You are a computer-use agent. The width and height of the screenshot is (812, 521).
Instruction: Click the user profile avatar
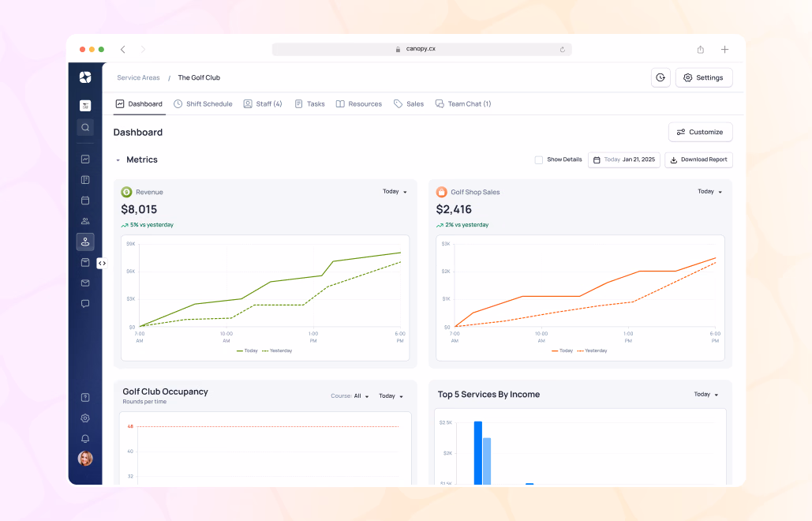(x=85, y=459)
